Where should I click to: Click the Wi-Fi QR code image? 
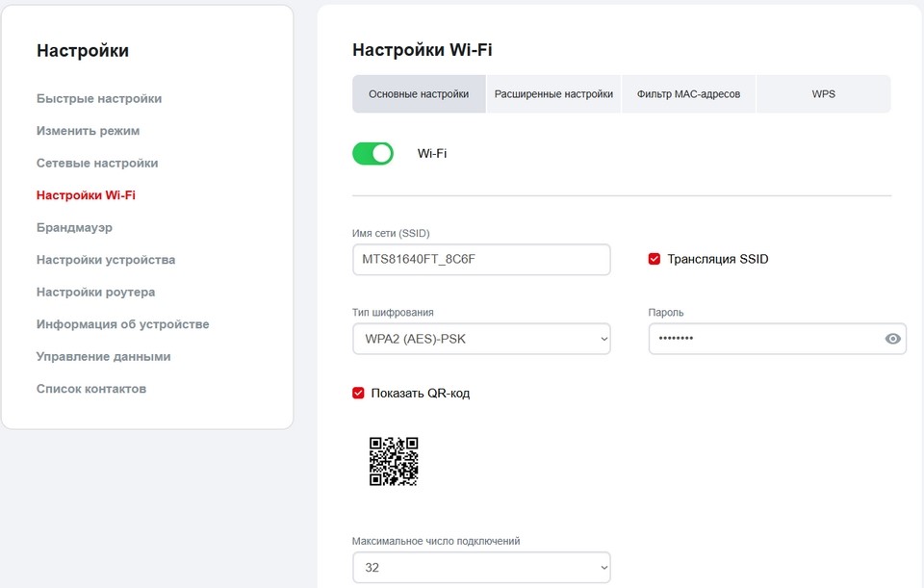click(x=394, y=461)
